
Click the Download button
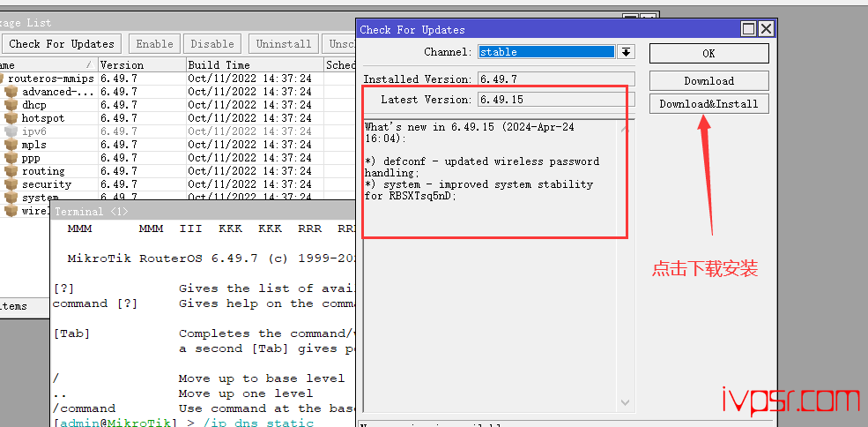[x=708, y=81]
